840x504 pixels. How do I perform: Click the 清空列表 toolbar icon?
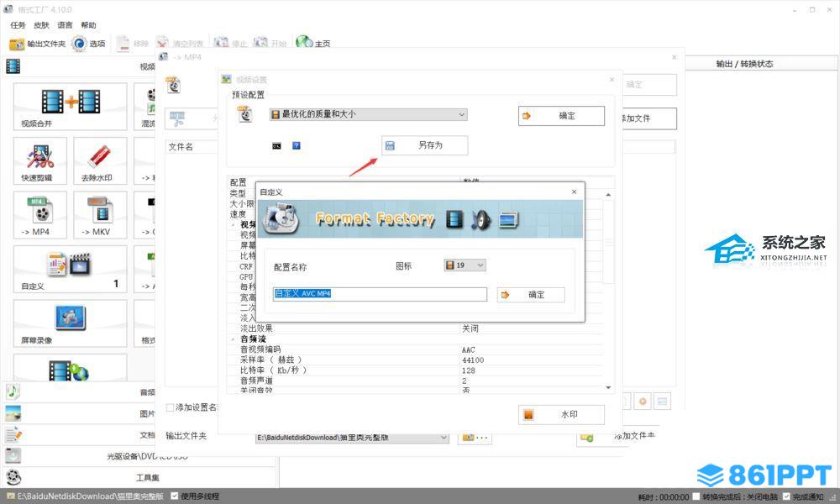click(162, 44)
